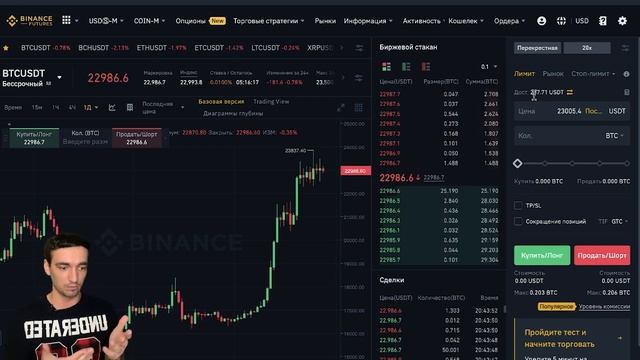Click the globe language icon
This screenshot has width=640, height=360.
coord(561,21)
